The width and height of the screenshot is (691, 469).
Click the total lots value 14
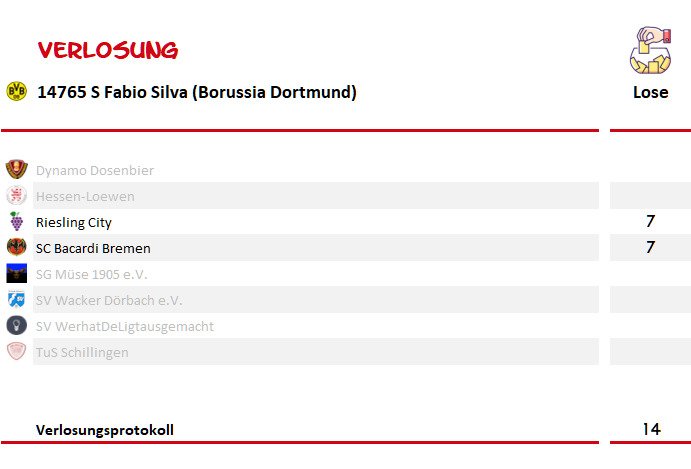point(651,429)
